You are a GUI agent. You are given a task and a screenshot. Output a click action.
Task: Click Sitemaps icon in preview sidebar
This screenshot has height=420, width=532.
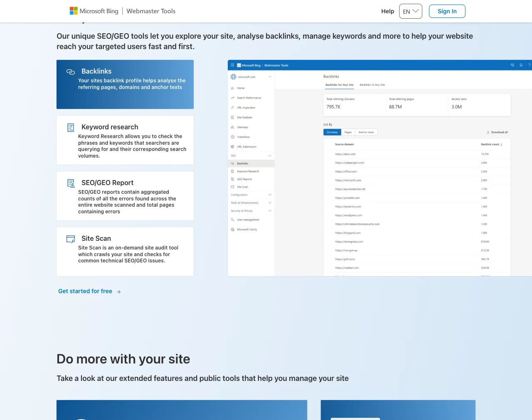tap(232, 127)
